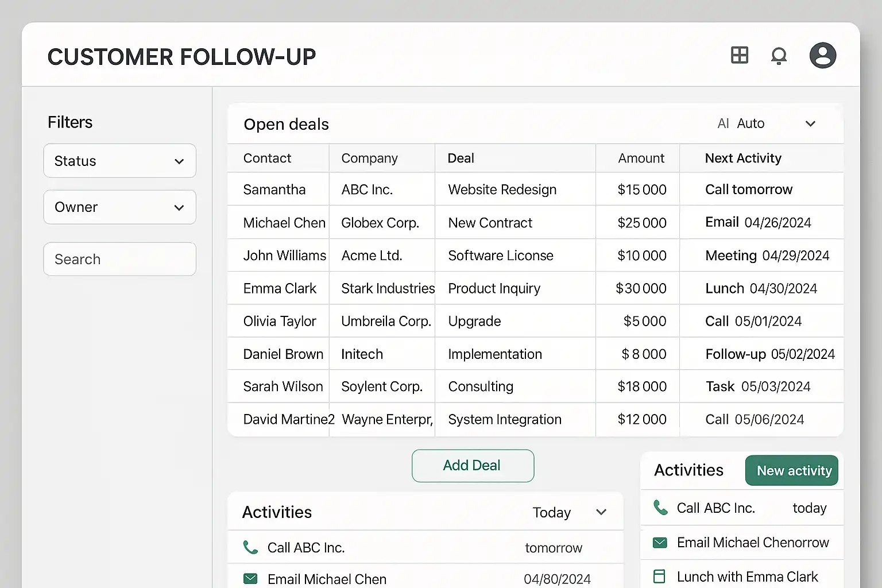The width and height of the screenshot is (882, 588).
Task: Click phone icon beside Call ABC Inc. tomorrow
Action: pyautogui.click(x=250, y=547)
